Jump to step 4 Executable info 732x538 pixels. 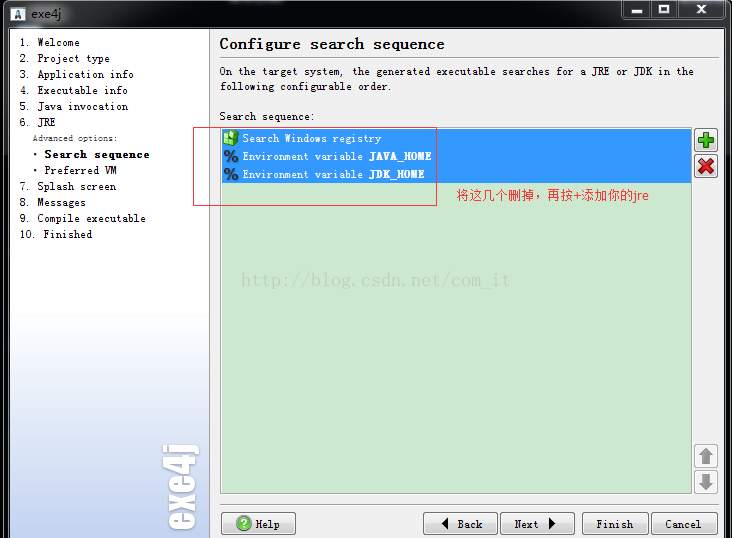pyautogui.click(x=82, y=91)
